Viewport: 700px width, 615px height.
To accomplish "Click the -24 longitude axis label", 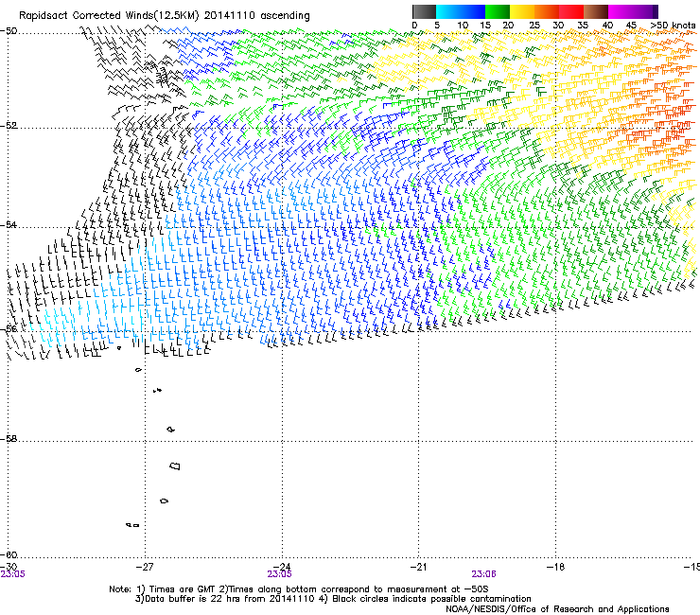I will click(281, 567).
